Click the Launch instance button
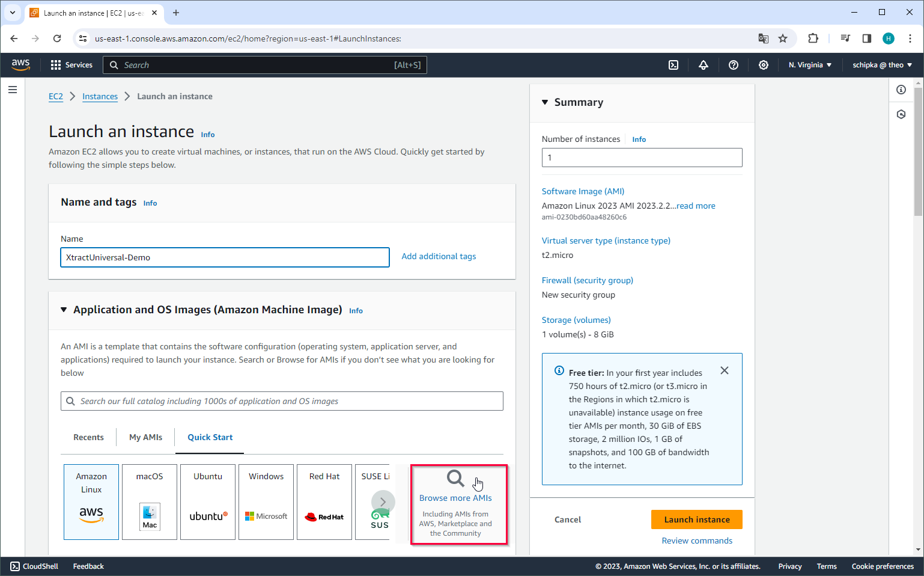 697,519
